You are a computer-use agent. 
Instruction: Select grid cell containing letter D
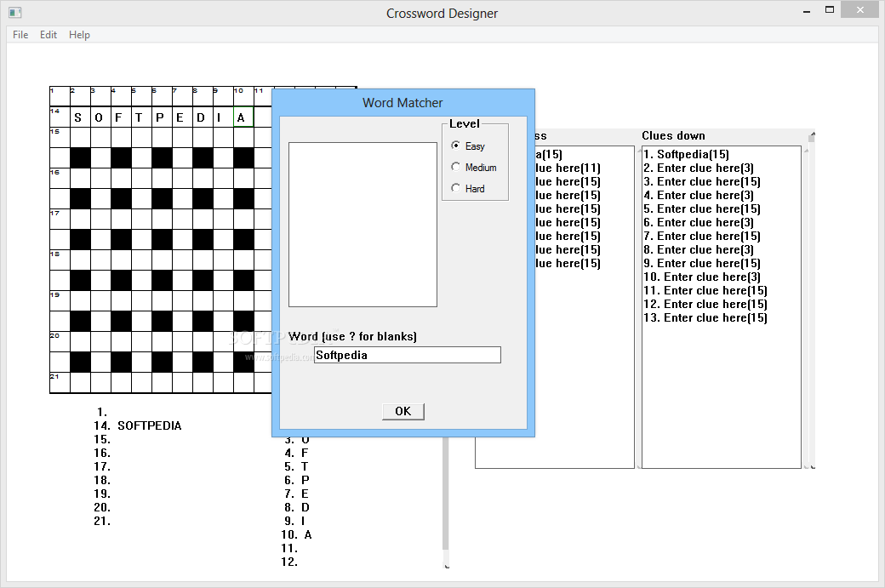202,117
